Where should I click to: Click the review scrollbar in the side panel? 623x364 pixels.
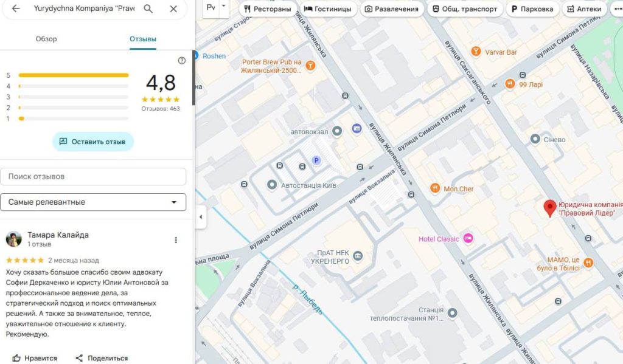pos(193,77)
